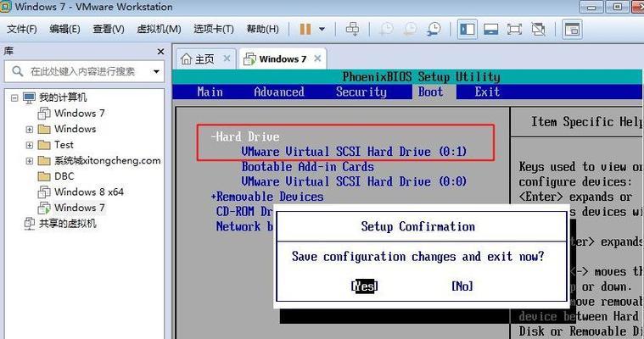Expand the 系统城xitongcheng.com folder node

[30, 161]
